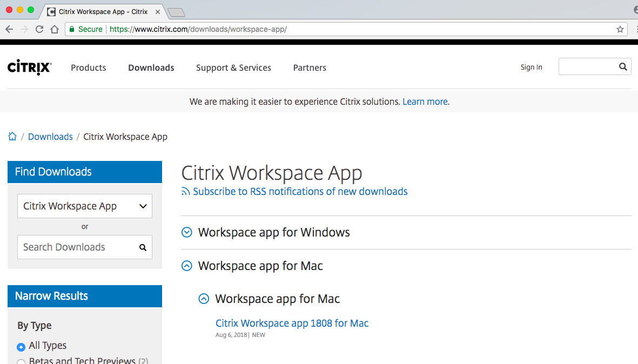638x364 pixels.
Task: Click the address bar URL
Action: click(x=198, y=29)
